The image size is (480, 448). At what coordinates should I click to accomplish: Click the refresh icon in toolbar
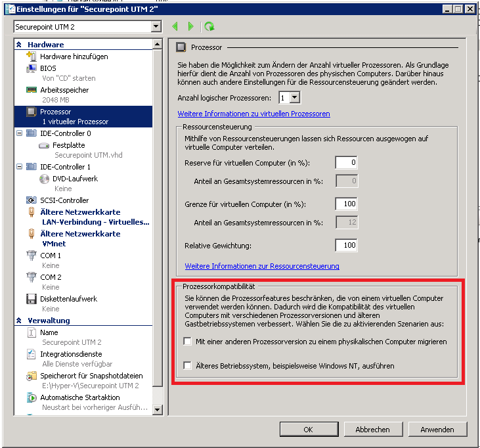(209, 26)
